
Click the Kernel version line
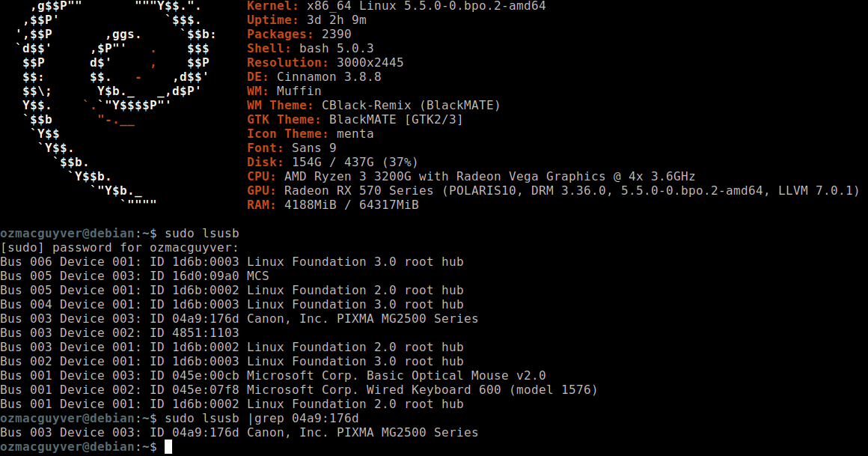pyautogui.click(x=396, y=6)
